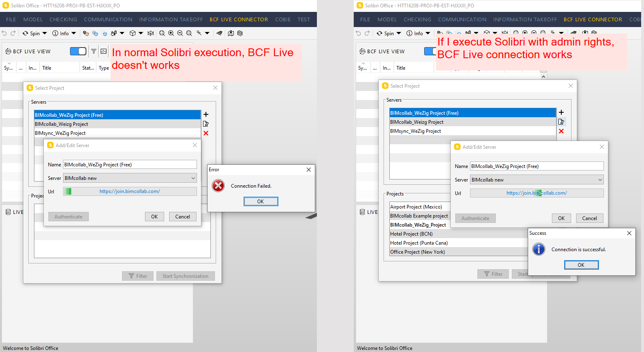Click wireframe box icon in left toolbar
The height and width of the screenshot is (352, 644).
151,33
